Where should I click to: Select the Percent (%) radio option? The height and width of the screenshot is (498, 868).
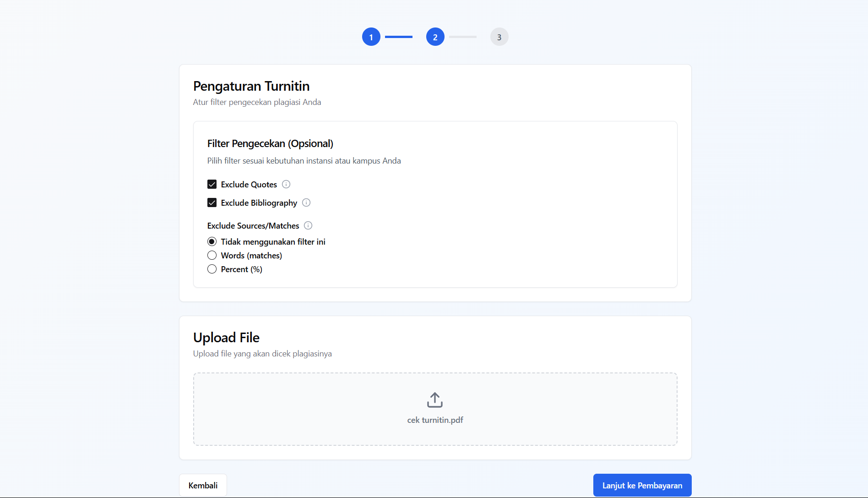(212, 269)
